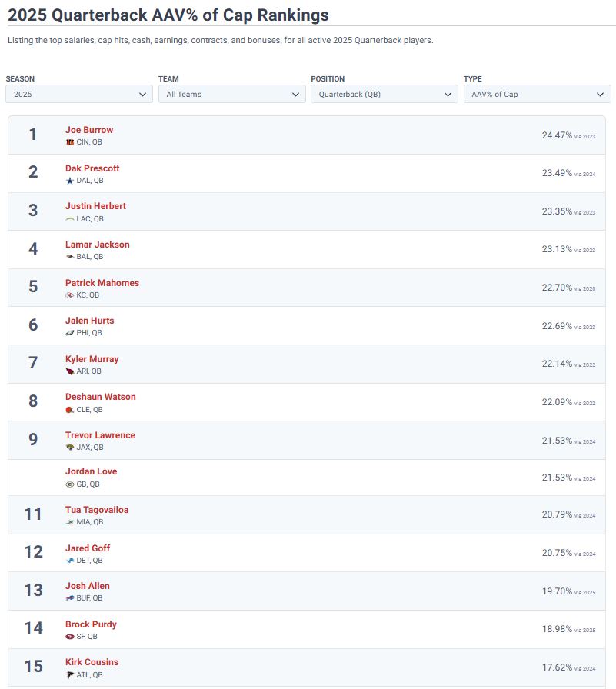Go to Lamar Jackson's profile
The width and height of the screenshot is (616, 689).
(98, 245)
